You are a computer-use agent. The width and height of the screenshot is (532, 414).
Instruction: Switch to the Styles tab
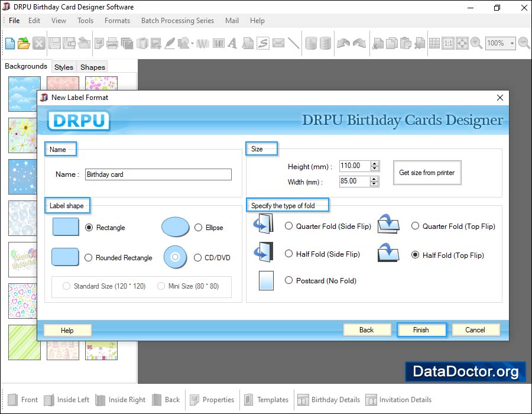pyautogui.click(x=64, y=67)
